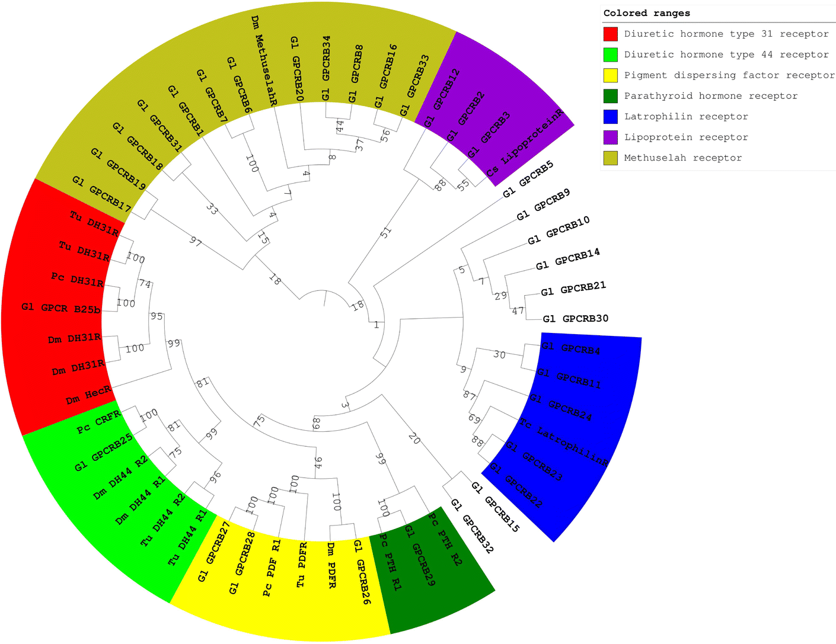Click the 'Gl GPCRB32' leaf label
836x644 pixels.
click(472, 526)
